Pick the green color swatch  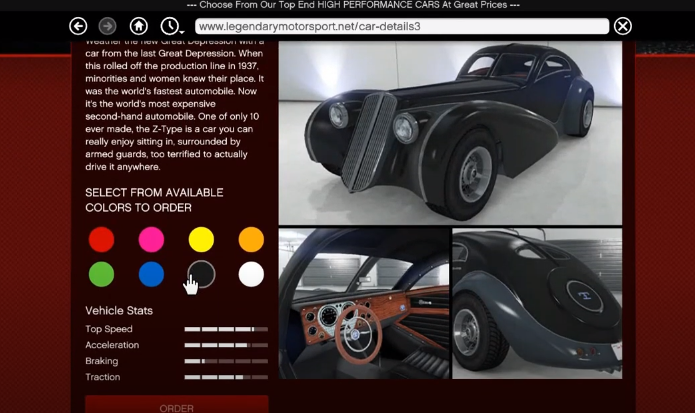click(x=102, y=274)
